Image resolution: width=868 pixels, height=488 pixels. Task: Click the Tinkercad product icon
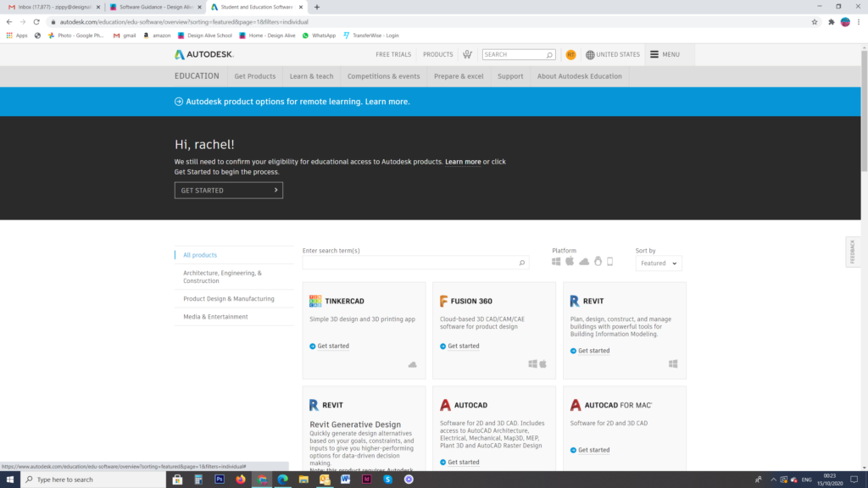pos(315,301)
